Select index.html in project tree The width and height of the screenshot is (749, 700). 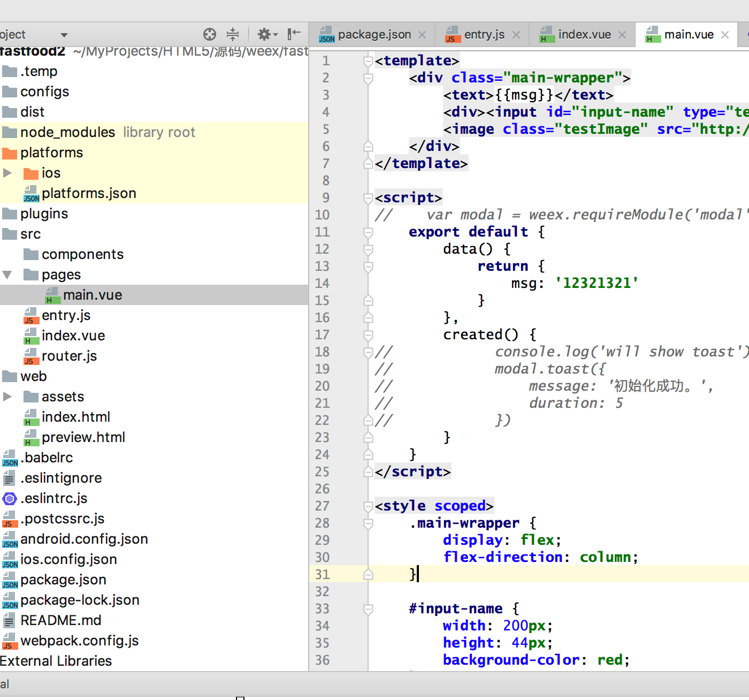67,417
